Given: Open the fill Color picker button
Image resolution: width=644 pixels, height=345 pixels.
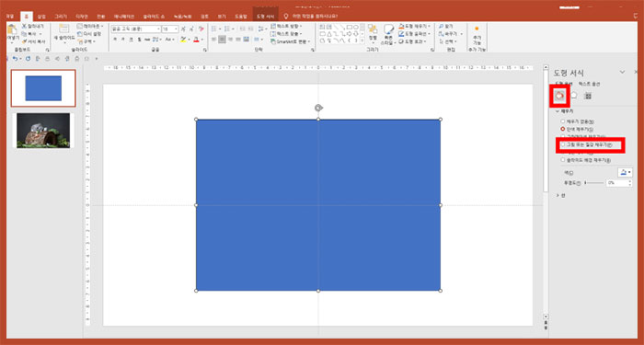Looking at the screenshot, I should [x=625, y=172].
